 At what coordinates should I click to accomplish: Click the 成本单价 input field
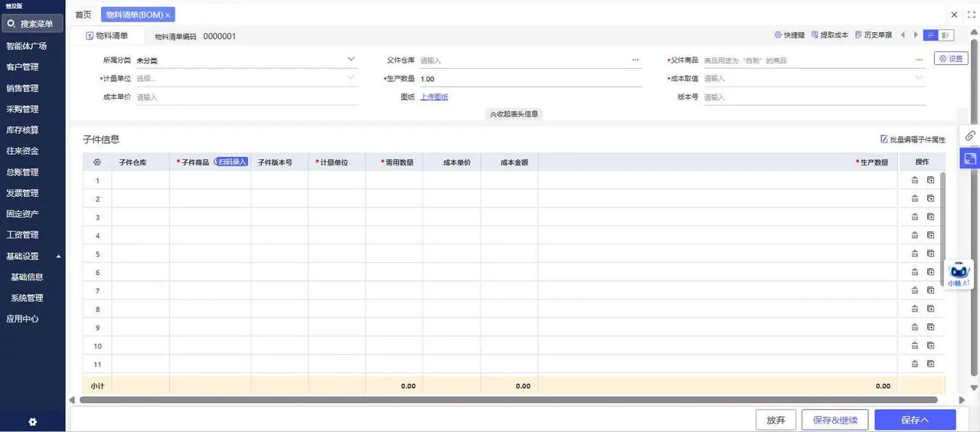[247, 97]
